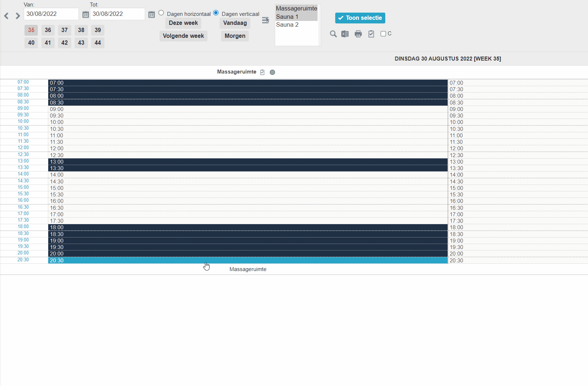Viewport: 588px width, 386px height.
Task: Click Massageruimte footer label
Action: (x=248, y=269)
